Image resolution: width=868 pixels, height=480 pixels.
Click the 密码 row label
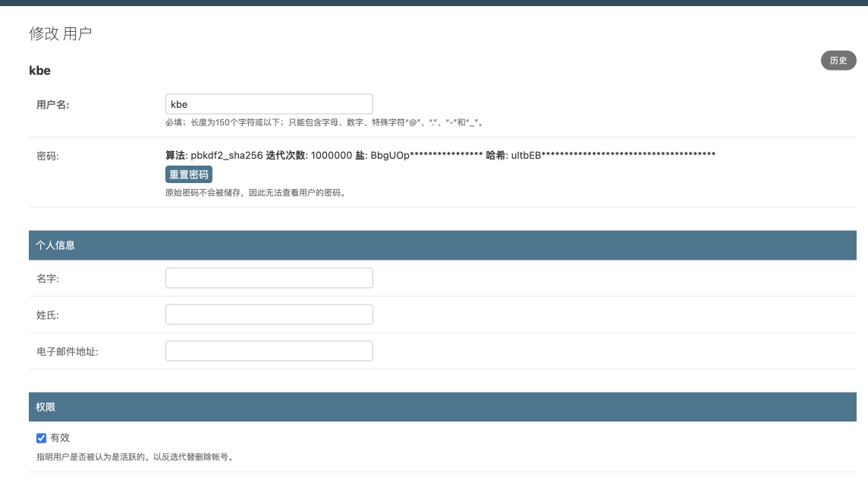[x=47, y=156]
